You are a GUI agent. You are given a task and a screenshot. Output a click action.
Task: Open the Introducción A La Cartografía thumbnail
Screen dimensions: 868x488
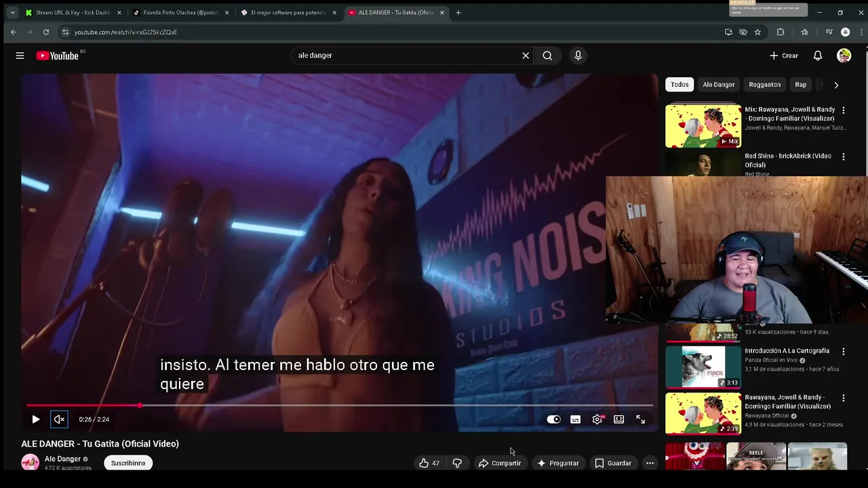point(703,367)
